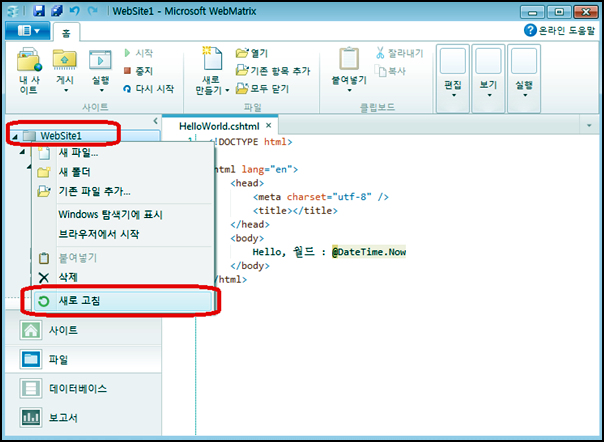Open the ribbon 붙여넣기 dropdown arrow

pos(349,91)
